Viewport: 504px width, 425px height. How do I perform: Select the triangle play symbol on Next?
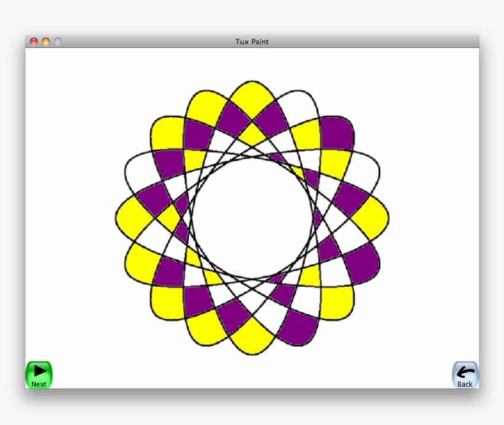coord(39,371)
